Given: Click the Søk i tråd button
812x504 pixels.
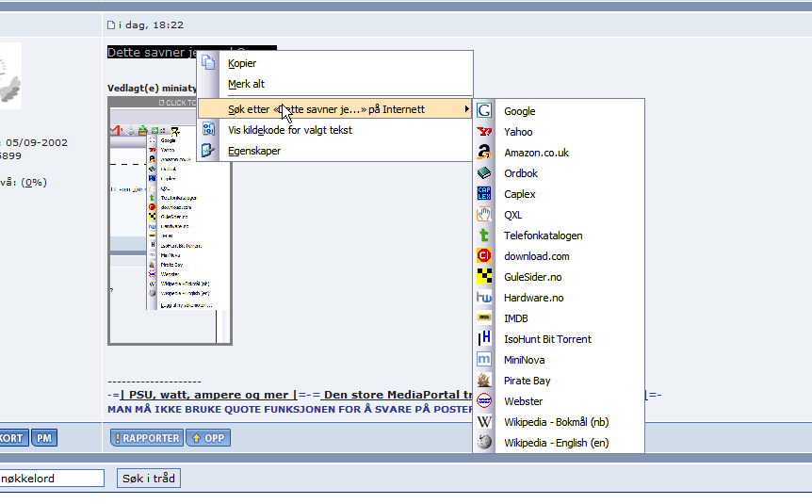Looking at the screenshot, I should click(x=149, y=479).
